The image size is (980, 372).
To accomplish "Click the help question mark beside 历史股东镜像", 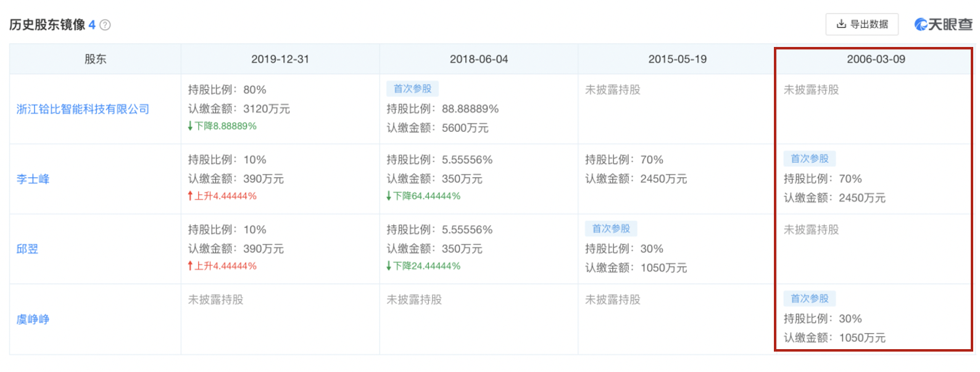I will click(105, 25).
